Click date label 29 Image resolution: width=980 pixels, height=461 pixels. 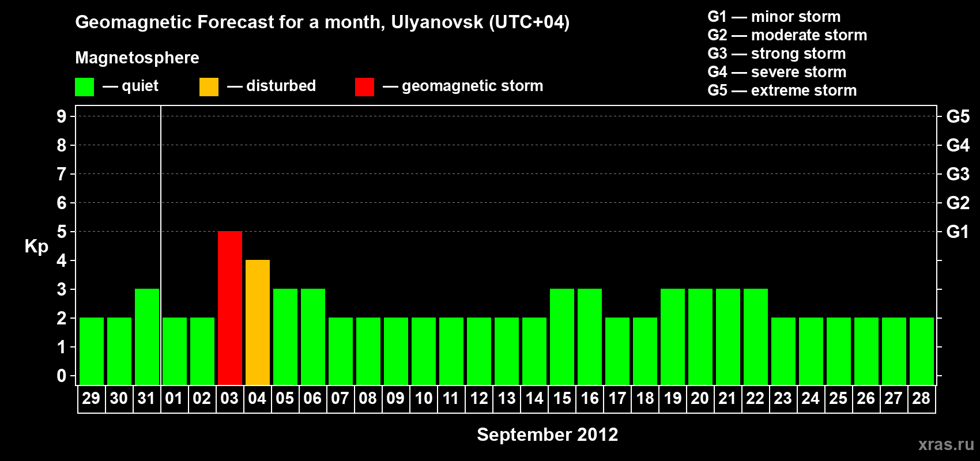coord(91,398)
